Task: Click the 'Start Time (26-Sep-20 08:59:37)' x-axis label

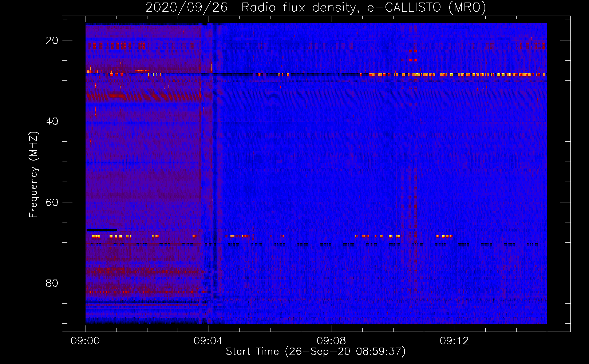Action: [316, 352]
